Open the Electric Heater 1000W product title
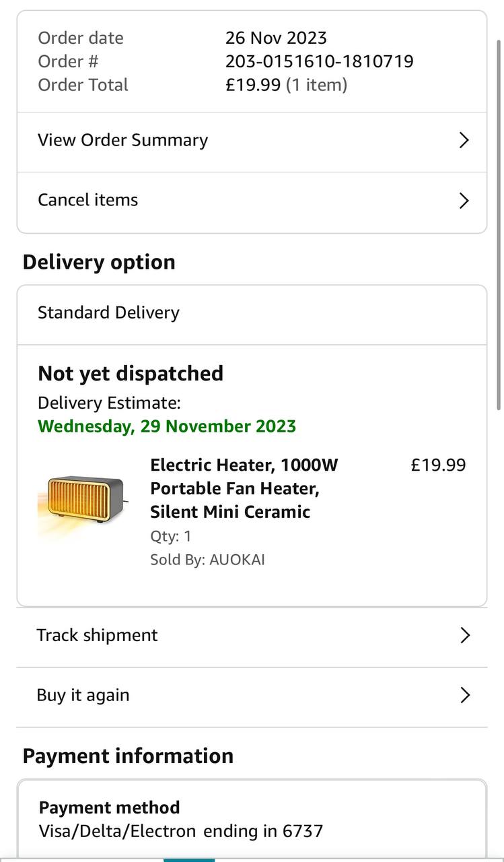The width and height of the screenshot is (504, 862). [244, 488]
